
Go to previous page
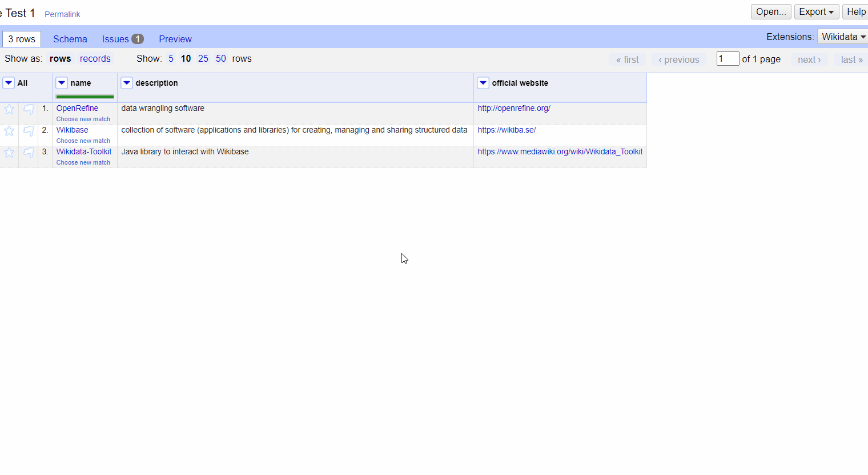tap(679, 59)
